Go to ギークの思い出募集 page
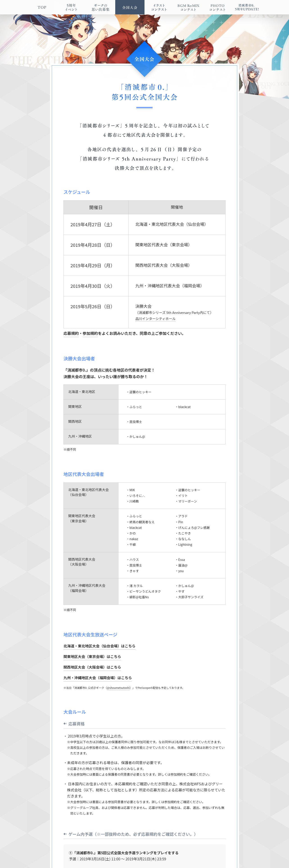This screenshot has height=868, width=289. pos(101,7)
